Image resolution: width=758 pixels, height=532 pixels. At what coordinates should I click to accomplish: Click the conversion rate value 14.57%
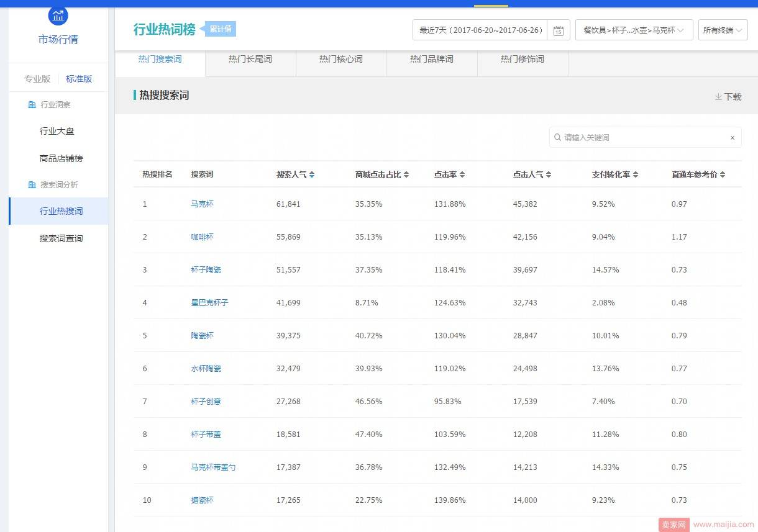click(606, 270)
